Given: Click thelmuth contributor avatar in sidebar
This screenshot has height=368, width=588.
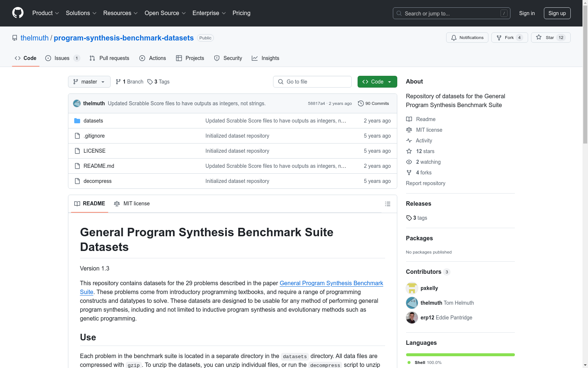Looking at the screenshot, I should [412, 303].
